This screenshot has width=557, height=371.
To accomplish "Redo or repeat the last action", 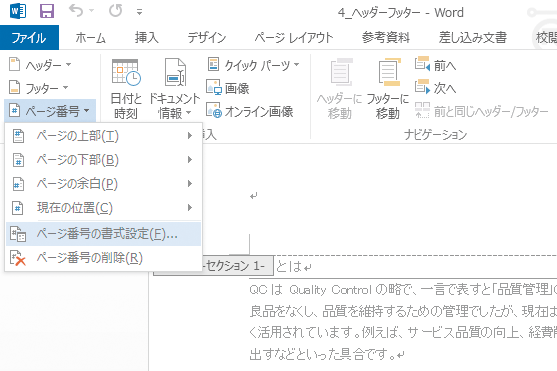I will pos(115,11).
